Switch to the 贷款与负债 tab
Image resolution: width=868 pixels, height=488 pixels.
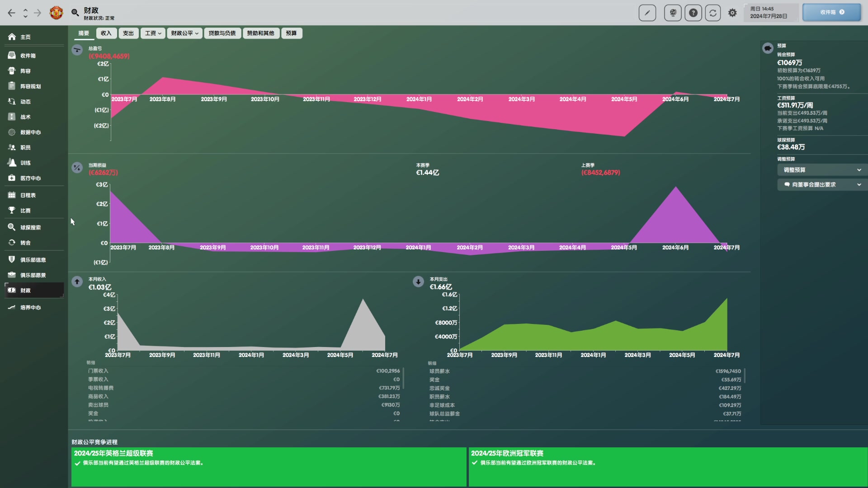(222, 33)
